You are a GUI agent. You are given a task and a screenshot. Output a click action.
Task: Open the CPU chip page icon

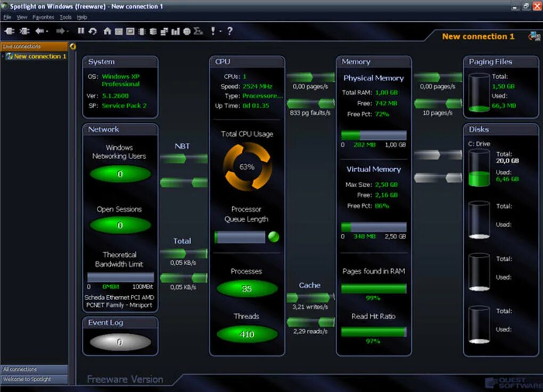tap(142, 31)
